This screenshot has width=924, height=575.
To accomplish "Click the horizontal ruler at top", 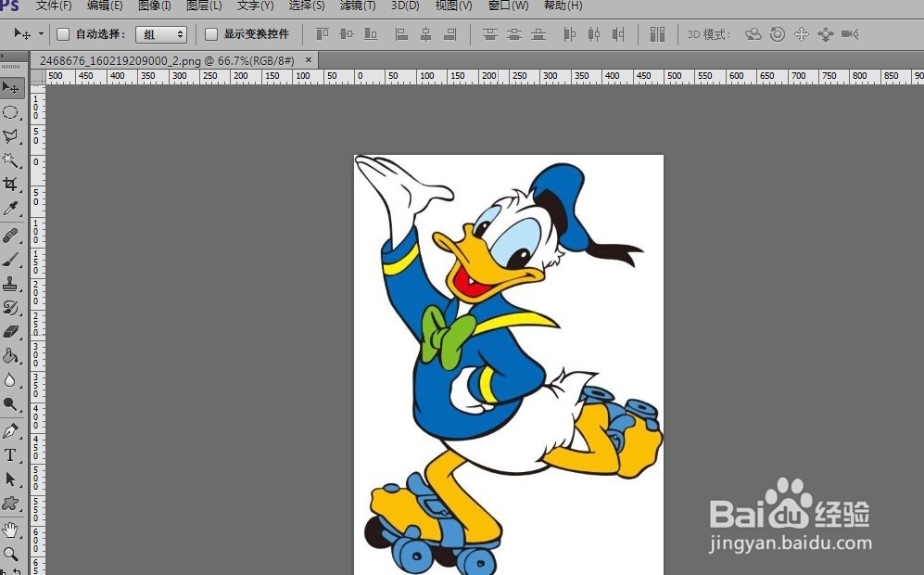I will 485,77.
